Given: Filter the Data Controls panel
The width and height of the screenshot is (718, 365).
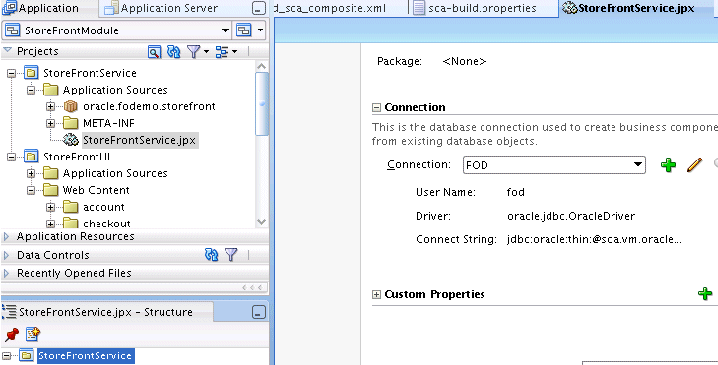Looking at the screenshot, I should pos(231,255).
